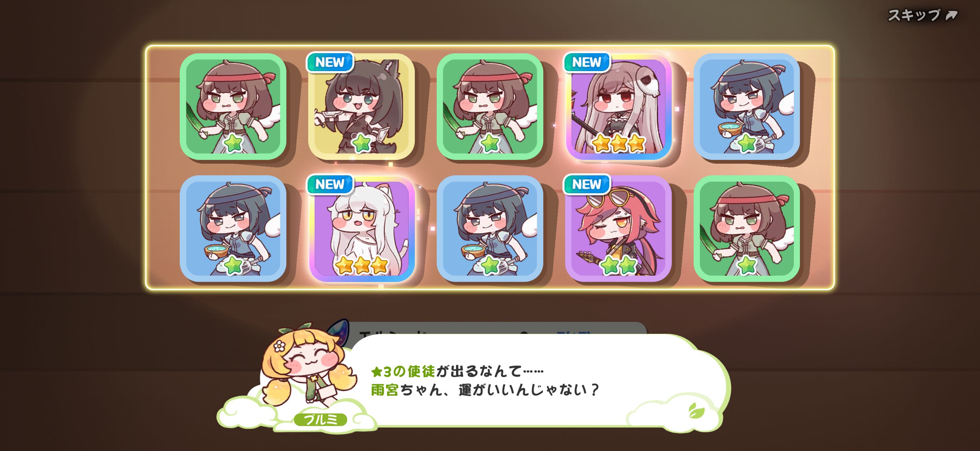The image size is (980, 451).
Task: Click the first green headband girl card
Action: [x=233, y=107]
